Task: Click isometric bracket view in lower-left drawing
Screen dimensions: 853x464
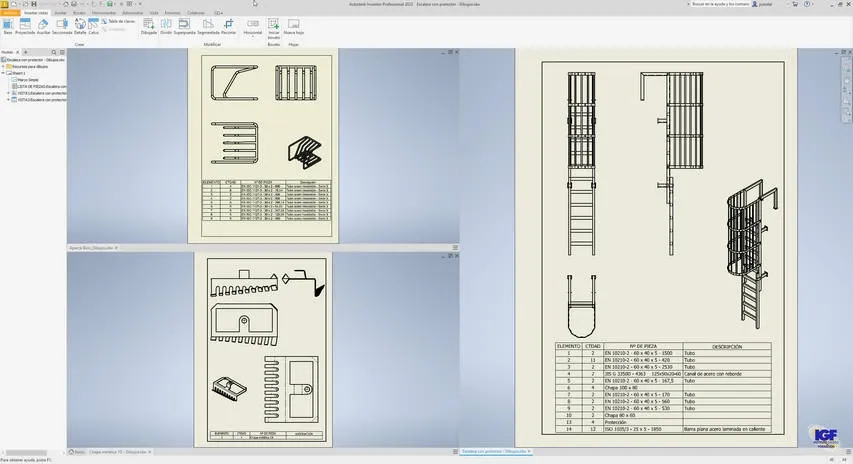Action: pyautogui.click(x=229, y=388)
